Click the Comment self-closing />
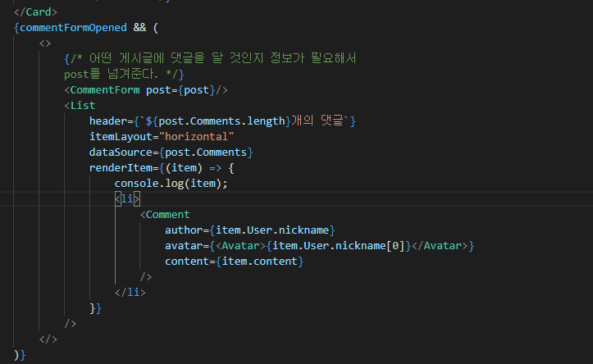This screenshot has height=364, width=593. tap(146, 277)
